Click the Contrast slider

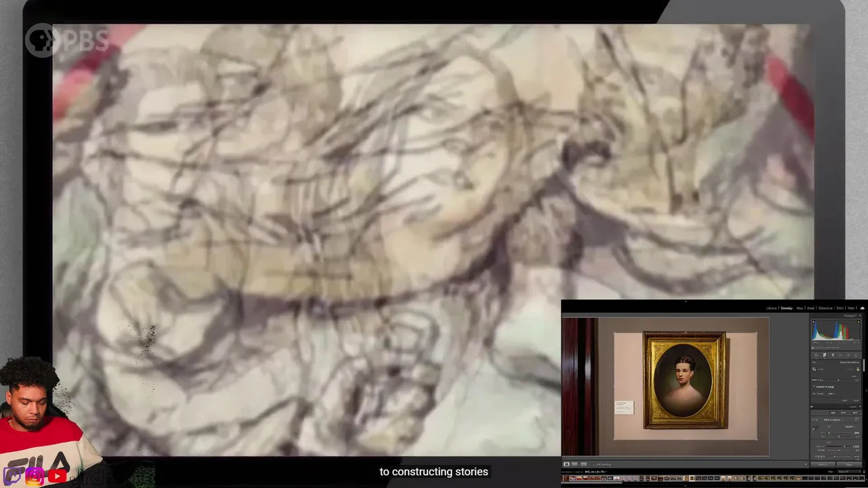click(x=839, y=450)
